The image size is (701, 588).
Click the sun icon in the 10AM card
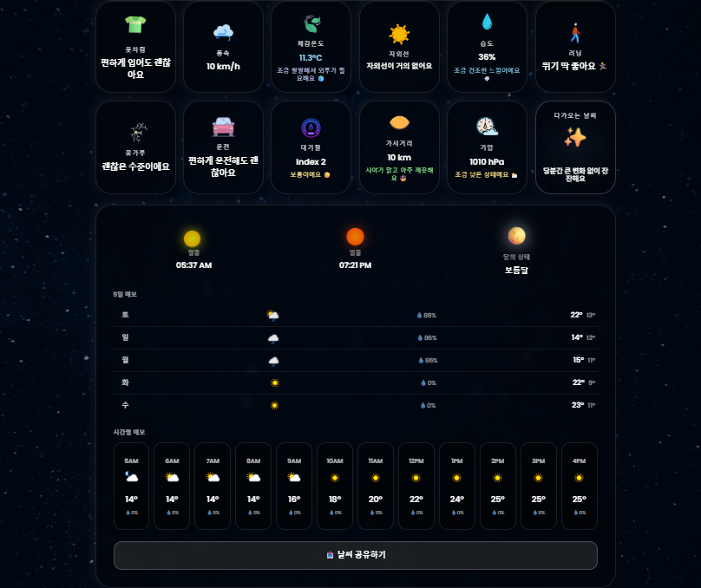[335, 478]
